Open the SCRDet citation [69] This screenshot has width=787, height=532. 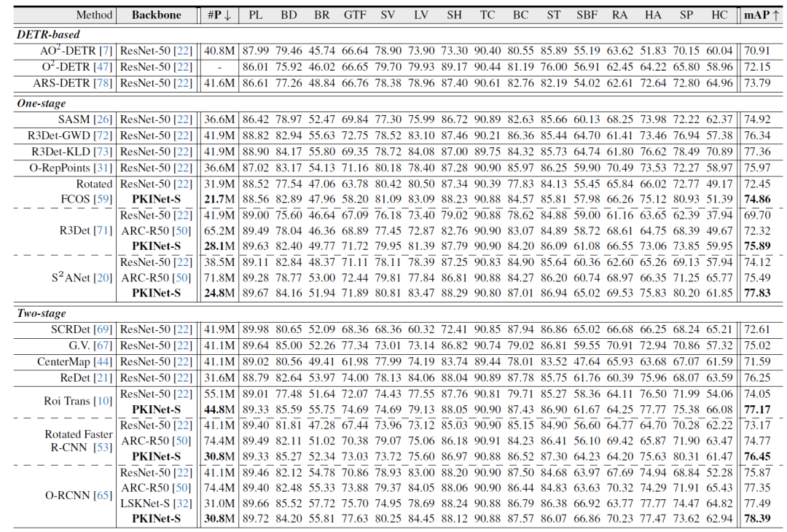[x=104, y=329]
